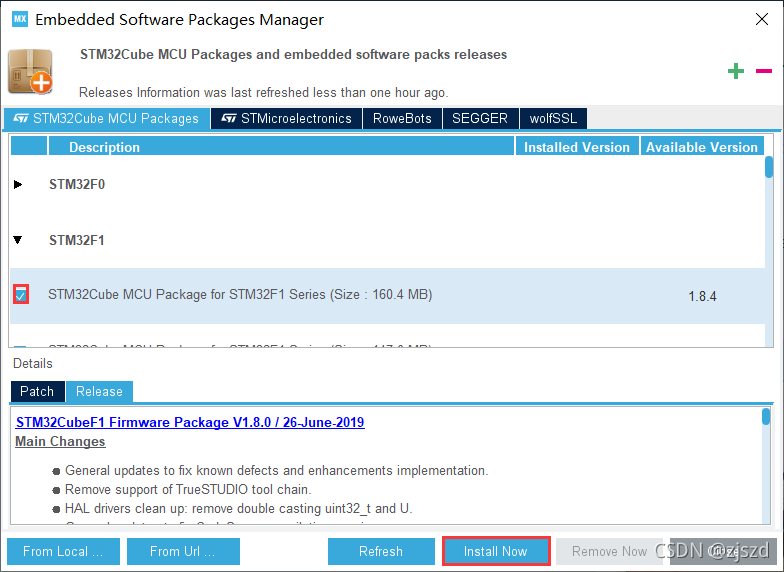Click the MX application logo icon
The image size is (784, 572).
[20, 20]
